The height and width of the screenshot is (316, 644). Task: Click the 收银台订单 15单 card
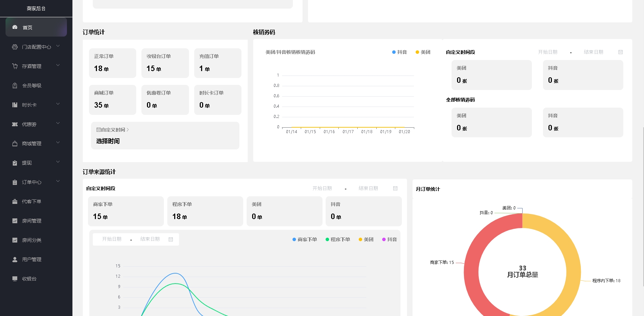point(165,63)
